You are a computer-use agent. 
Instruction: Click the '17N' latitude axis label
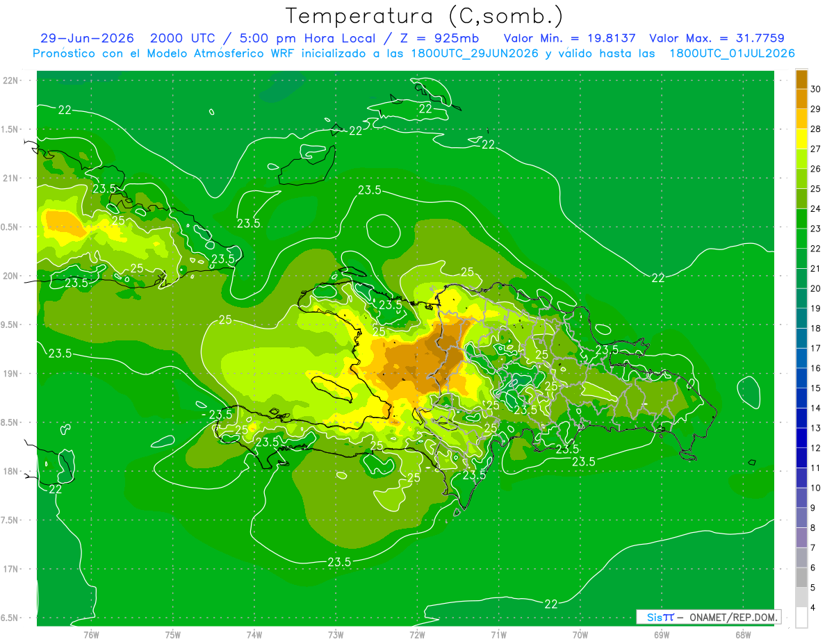(x=11, y=570)
